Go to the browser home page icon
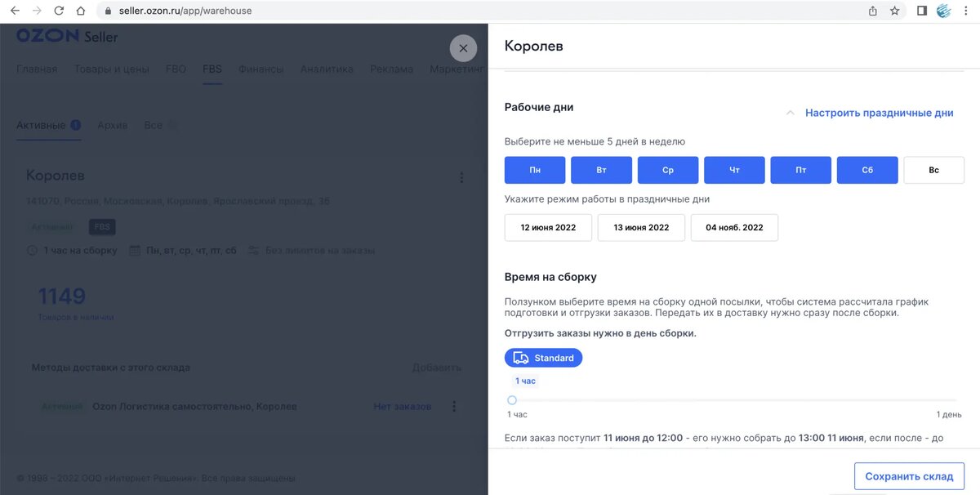Viewport: 980px width, 495px height. click(x=80, y=11)
